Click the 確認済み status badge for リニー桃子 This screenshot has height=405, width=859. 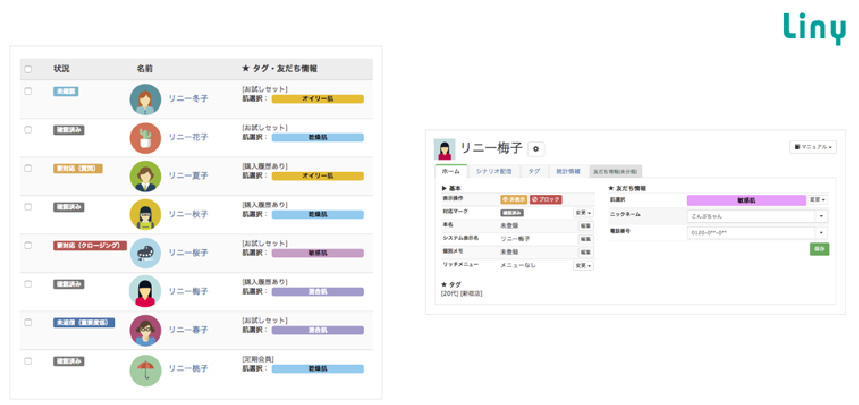point(68,361)
